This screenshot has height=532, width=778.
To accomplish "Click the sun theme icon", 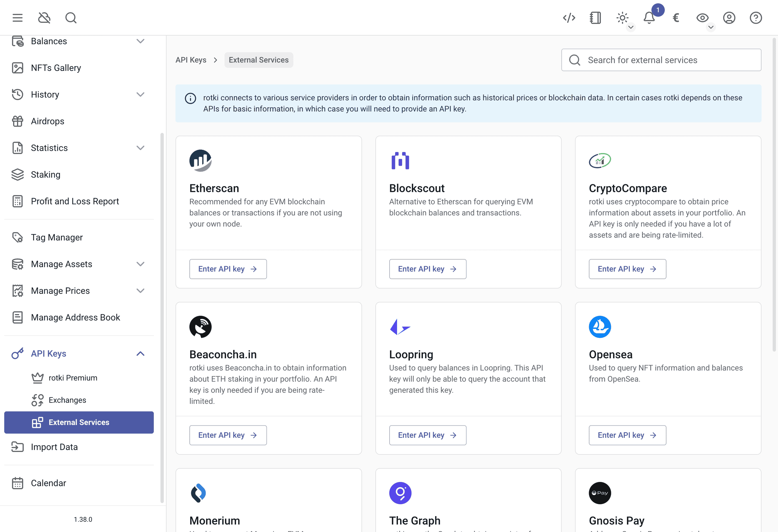I will (x=622, y=18).
